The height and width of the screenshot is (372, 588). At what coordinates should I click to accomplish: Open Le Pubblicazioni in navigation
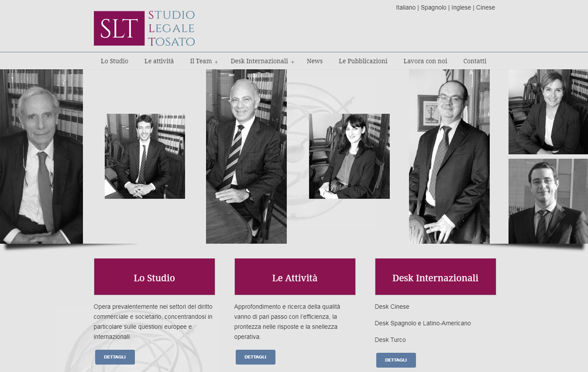tap(363, 61)
